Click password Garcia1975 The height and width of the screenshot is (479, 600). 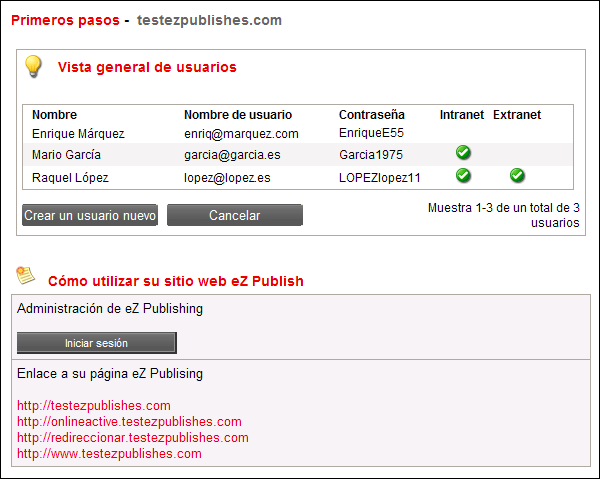pos(371,155)
